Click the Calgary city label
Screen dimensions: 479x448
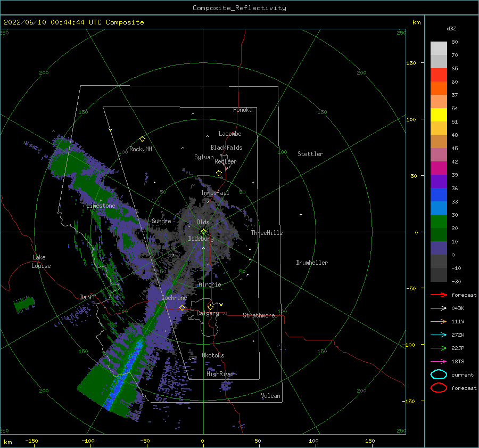(208, 313)
